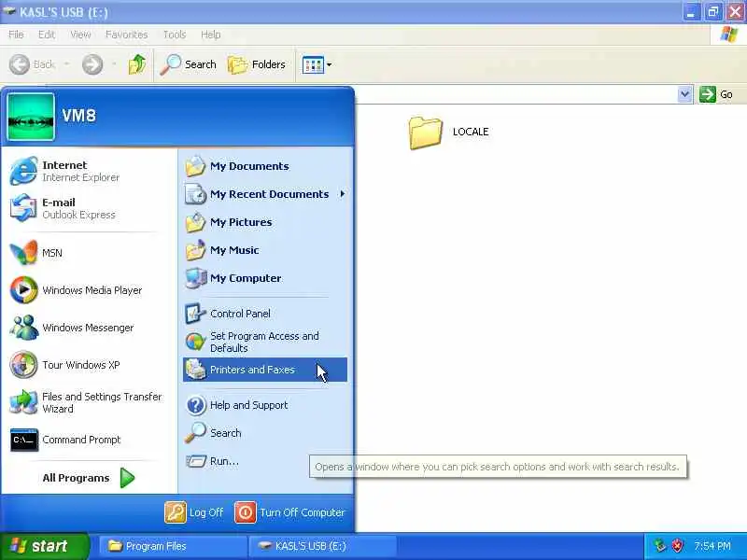Click the VM8 user picture

tap(31, 116)
